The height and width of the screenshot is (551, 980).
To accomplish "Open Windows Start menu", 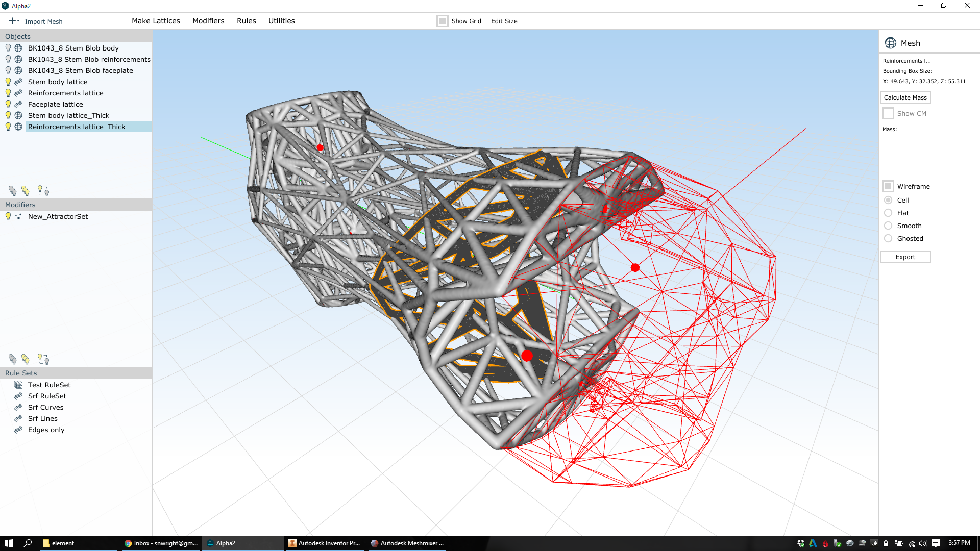I will (x=9, y=543).
